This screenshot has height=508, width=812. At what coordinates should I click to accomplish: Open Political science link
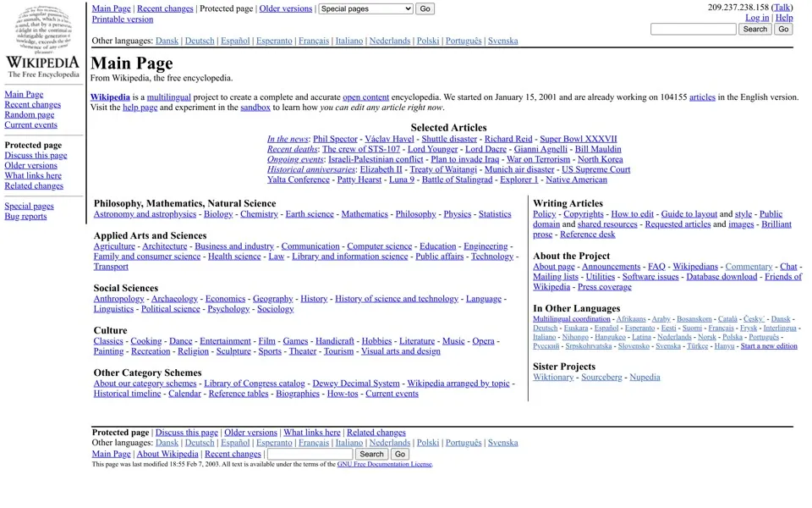pos(170,309)
